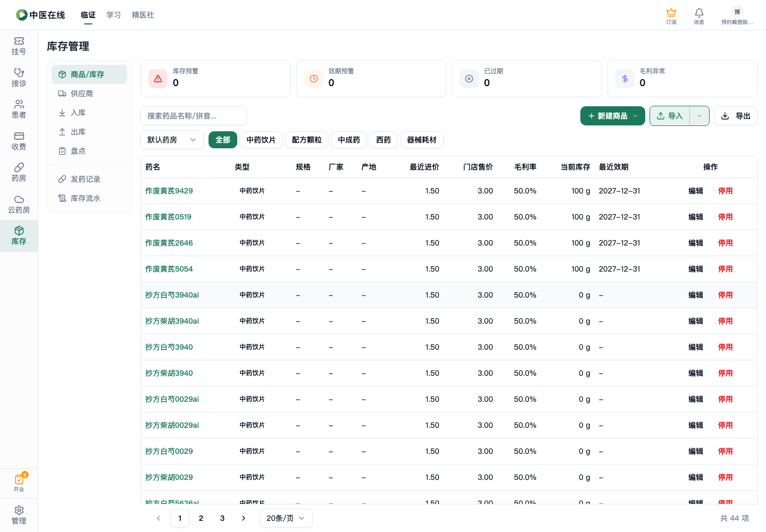Open the 云药房 cloud pharmacy icon
Viewport: 766px width, 532px height.
pyautogui.click(x=19, y=204)
